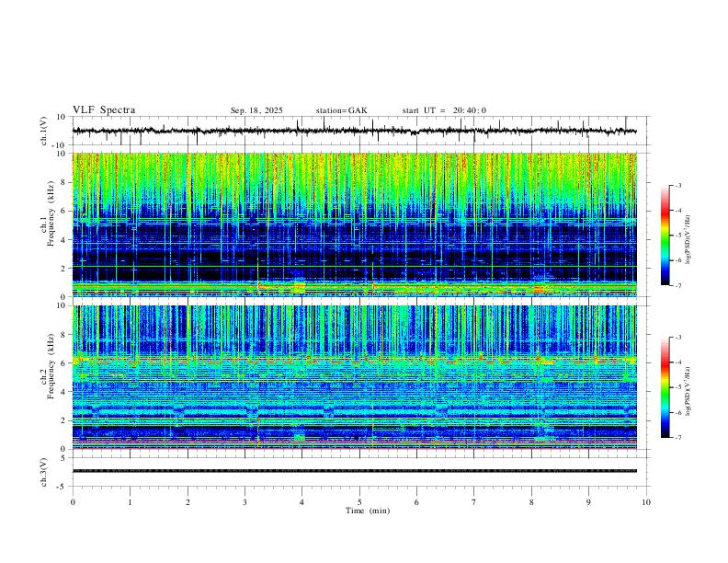Click the Time (min) axis label
Screen dimensions: 728x563
pyautogui.click(x=368, y=511)
